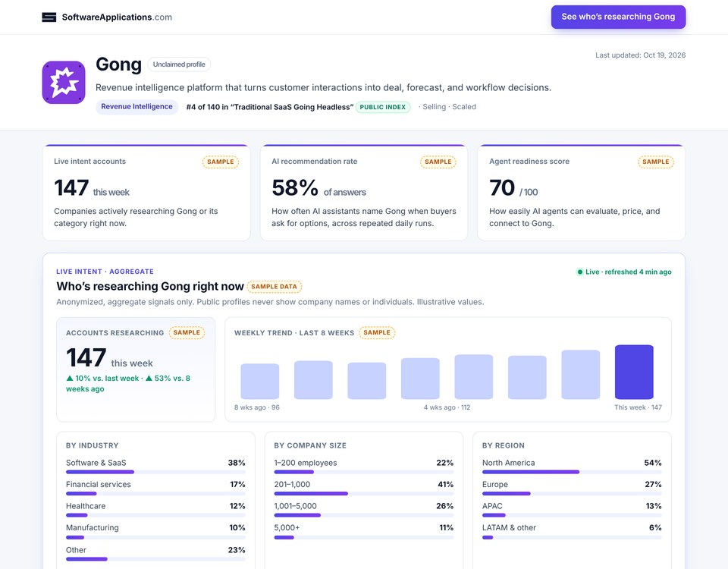The image size is (728, 569).
Task: Click the 10% vs. last week up-arrow
Action: point(70,378)
